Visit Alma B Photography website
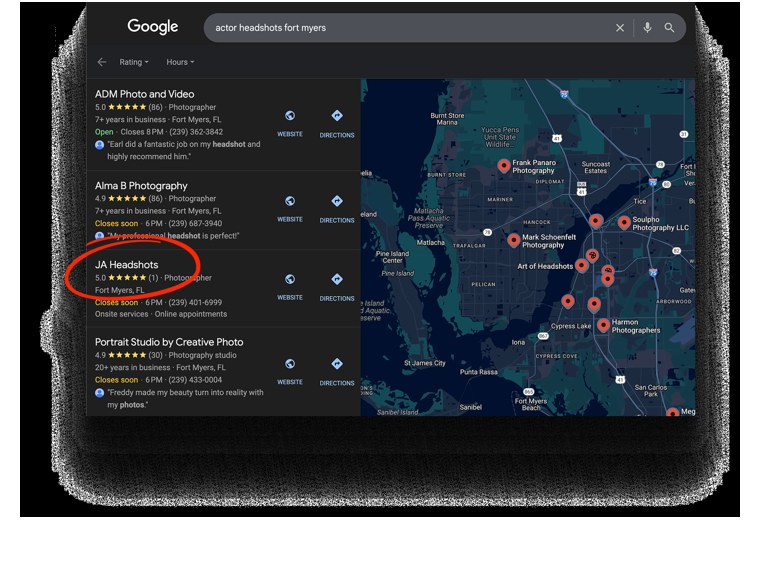Screen dimensions: 760x580 290,209
